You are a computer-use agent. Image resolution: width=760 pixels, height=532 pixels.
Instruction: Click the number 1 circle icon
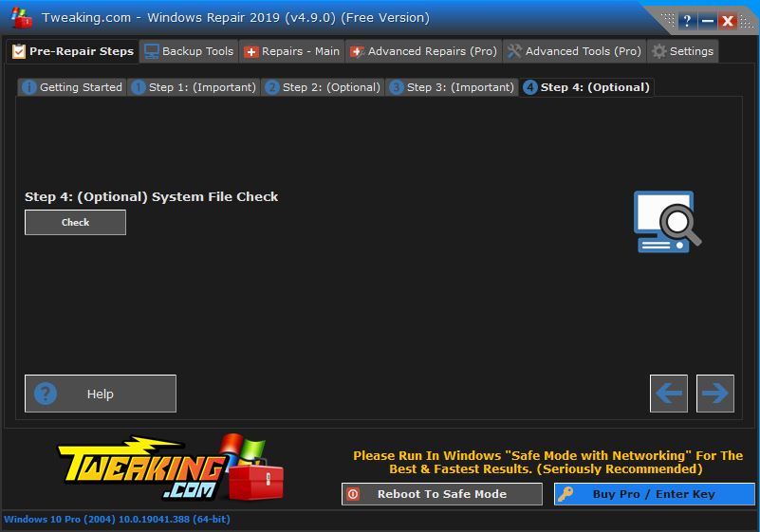pyautogui.click(x=139, y=87)
